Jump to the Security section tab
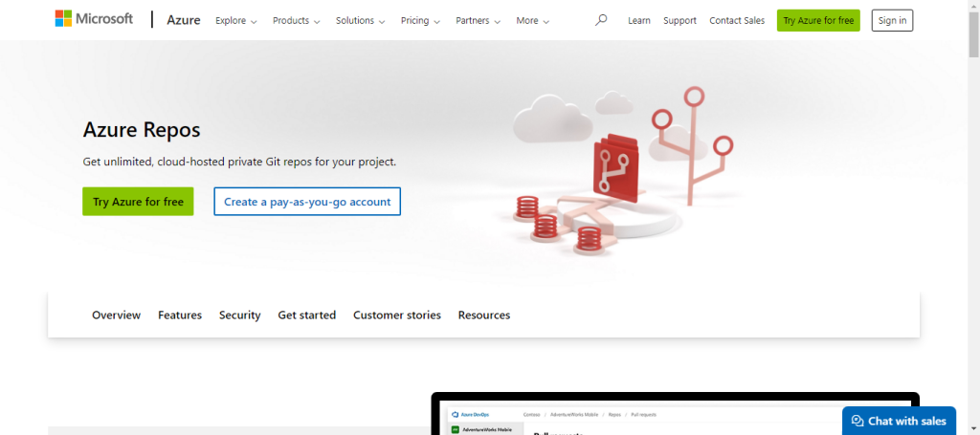 tap(239, 315)
